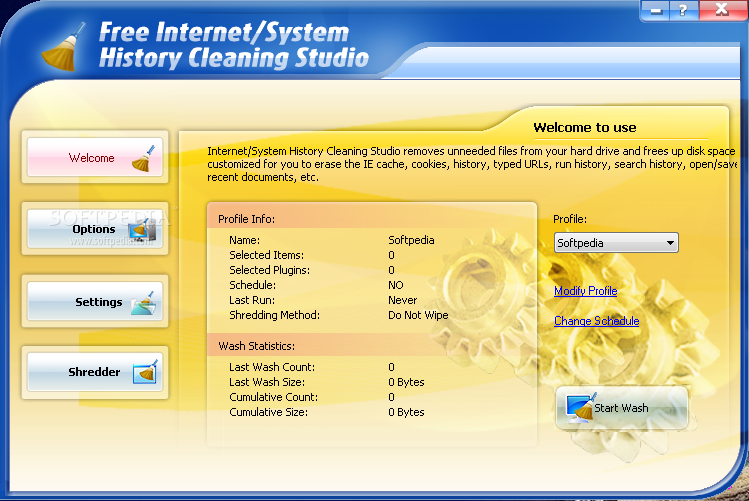
Task: Click the computer icon on the Options button
Action: pyautogui.click(x=144, y=230)
